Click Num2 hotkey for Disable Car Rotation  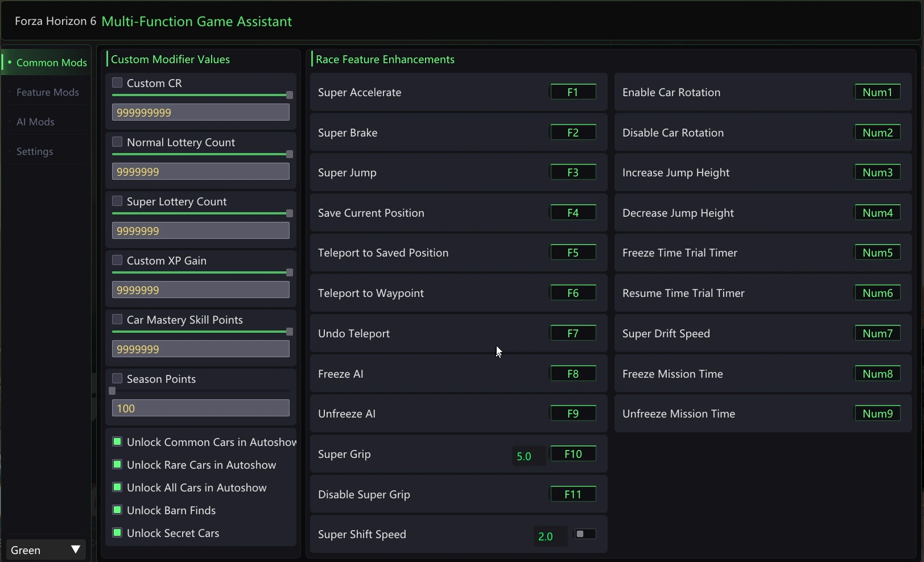pyautogui.click(x=877, y=133)
